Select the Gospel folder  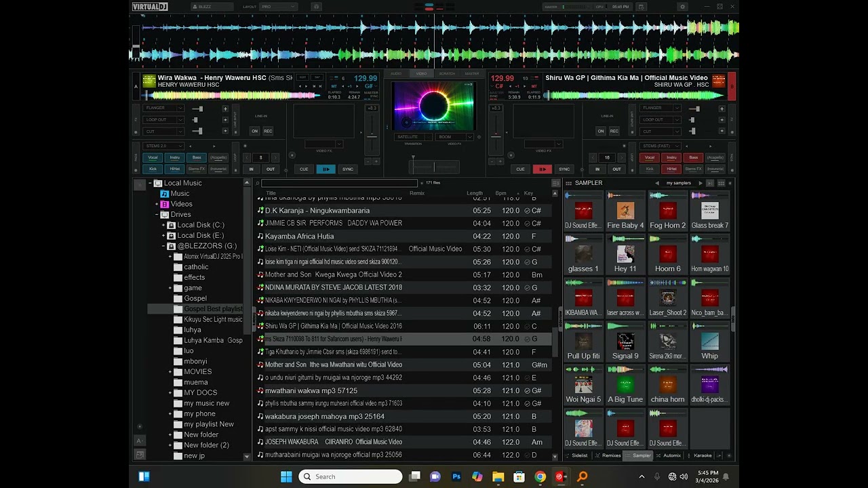[195, 298]
